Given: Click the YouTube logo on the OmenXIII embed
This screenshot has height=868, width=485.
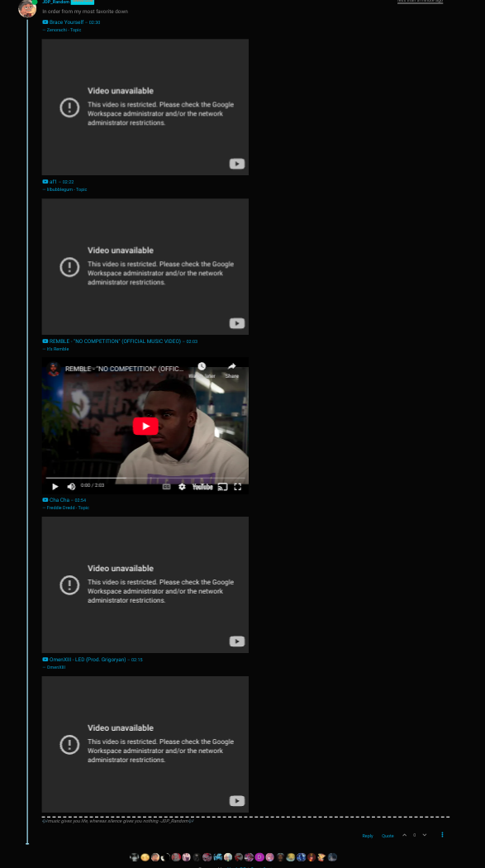Looking at the screenshot, I should click(x=237, y=800).
